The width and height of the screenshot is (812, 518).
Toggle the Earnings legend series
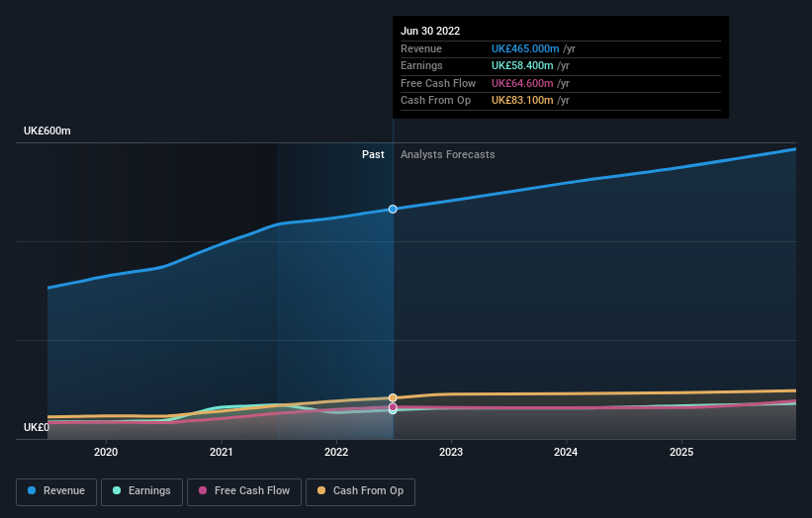[x=141, y=491]
